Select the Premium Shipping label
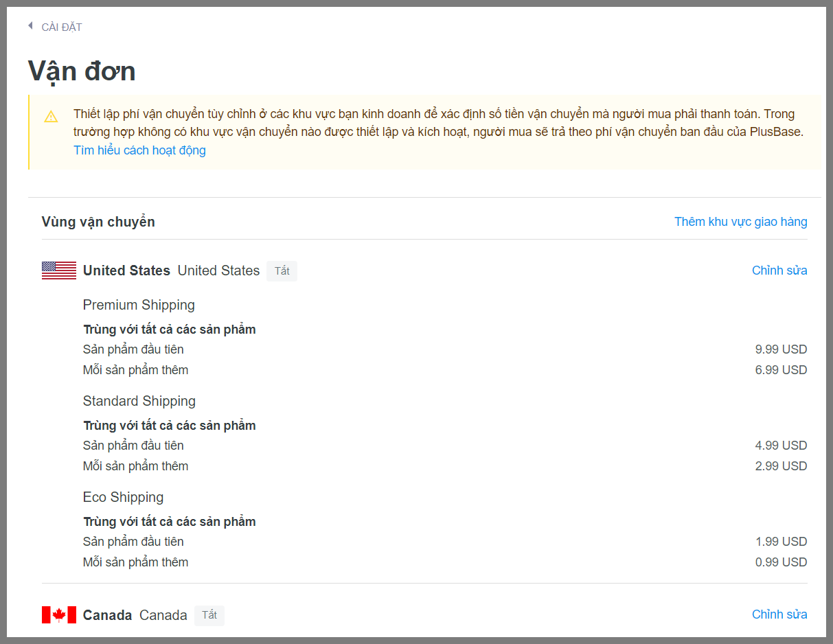 [x=139, y=305]
